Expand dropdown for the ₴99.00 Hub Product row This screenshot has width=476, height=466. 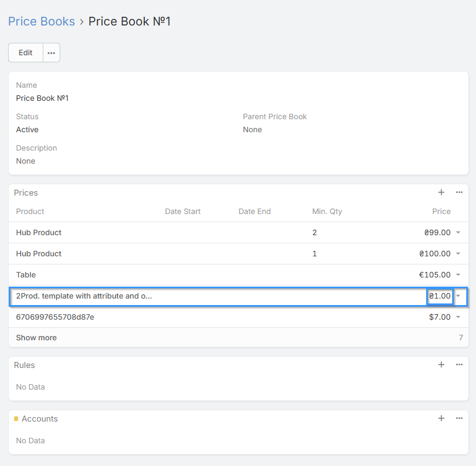(458, 232)
